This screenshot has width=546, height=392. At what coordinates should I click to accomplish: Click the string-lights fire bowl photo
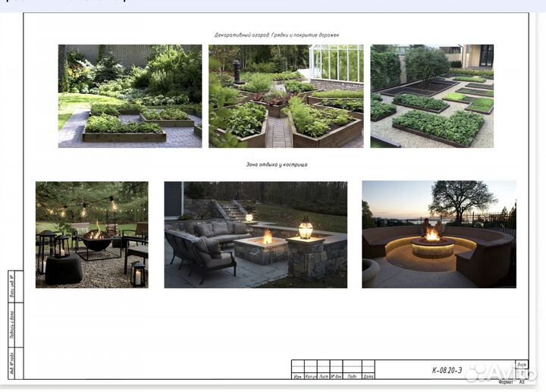tap(92, 234)
